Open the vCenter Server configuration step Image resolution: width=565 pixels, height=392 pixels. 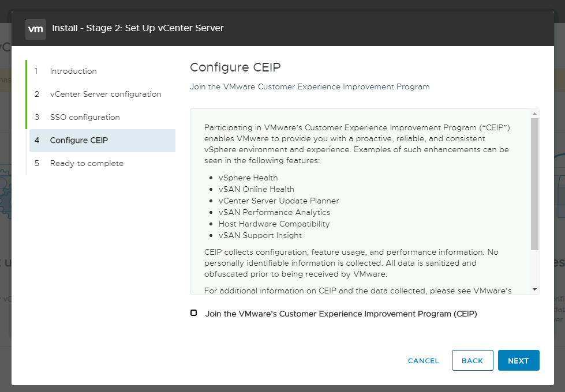point(106,95)
